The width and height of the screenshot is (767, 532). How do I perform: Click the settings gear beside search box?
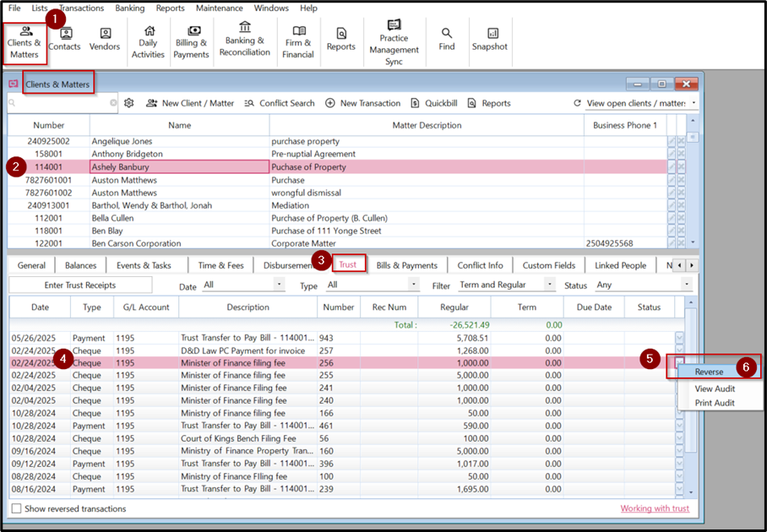click(129, 103)
